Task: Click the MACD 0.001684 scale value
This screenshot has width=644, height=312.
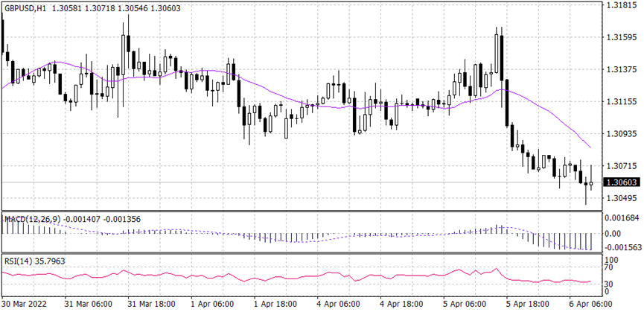Action: (x=623, y=219)
